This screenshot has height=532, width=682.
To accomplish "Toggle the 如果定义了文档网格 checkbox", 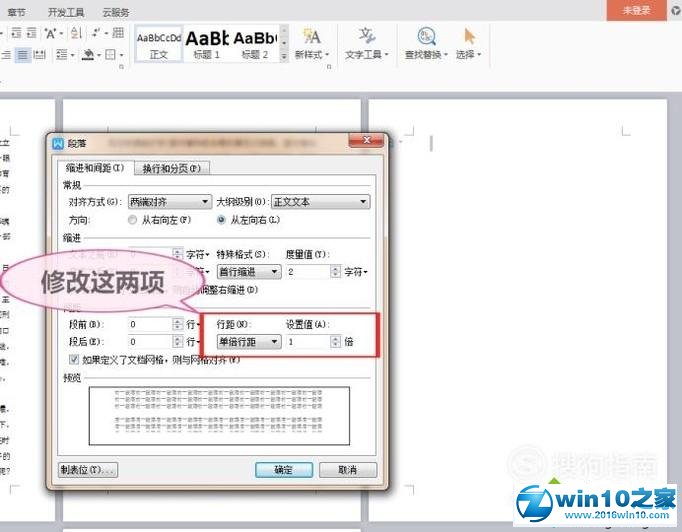I will click(75, 358).
